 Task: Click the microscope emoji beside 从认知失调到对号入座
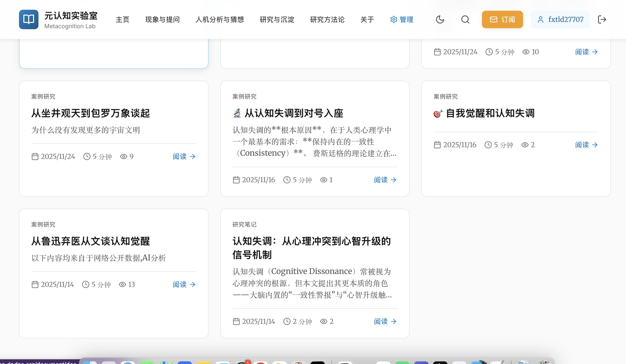tap(237, 113)
